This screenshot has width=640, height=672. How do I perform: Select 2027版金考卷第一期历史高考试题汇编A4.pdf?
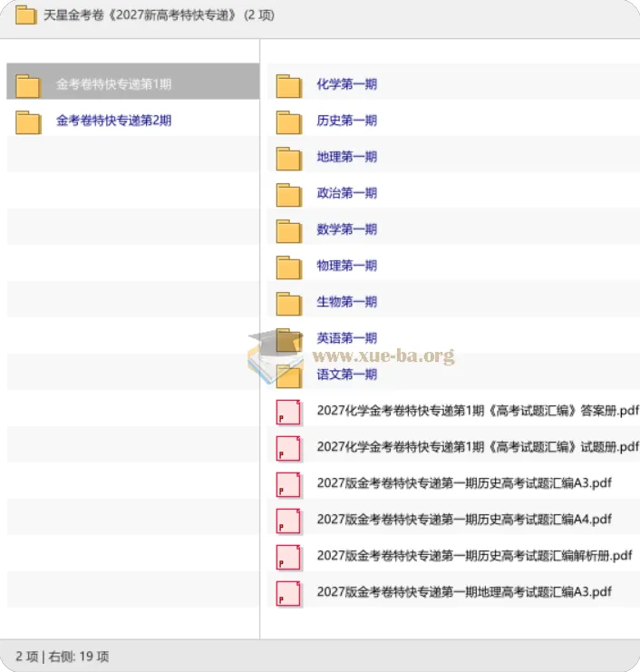[464, 520]
